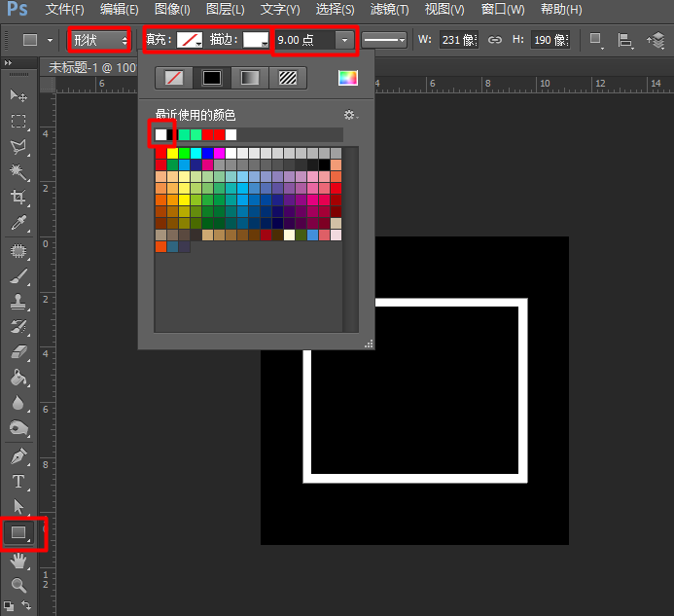The image size is (674, 616).
Task: Select the Eraser tool
Action: 18,352
